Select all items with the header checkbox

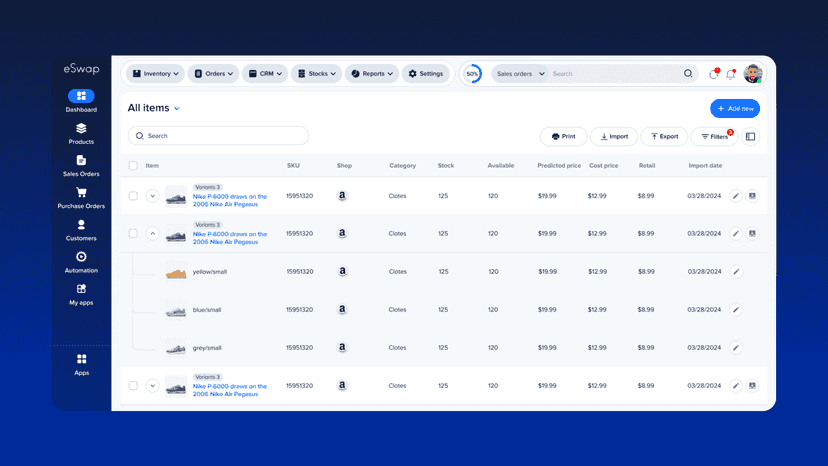pos(133,166)
